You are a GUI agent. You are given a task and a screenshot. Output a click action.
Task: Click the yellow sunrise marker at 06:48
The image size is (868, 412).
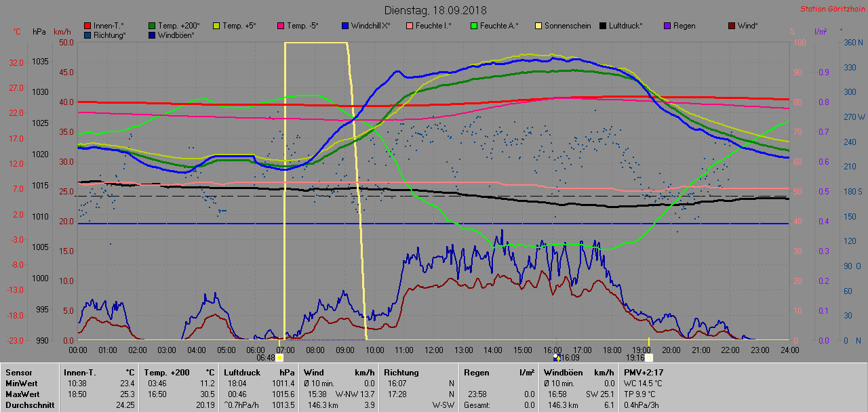click(279, 357)
